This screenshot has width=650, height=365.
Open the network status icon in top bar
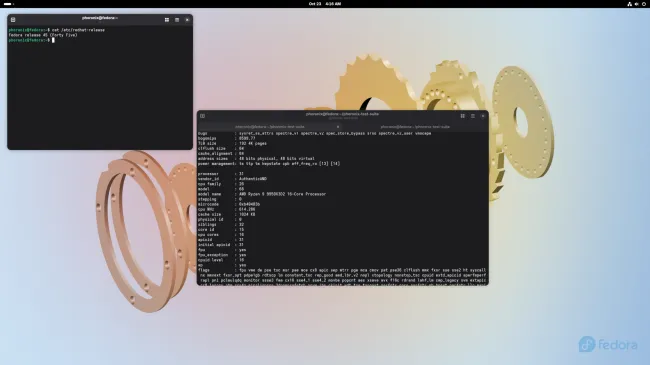pyautogui.click(x=629, y=4)
